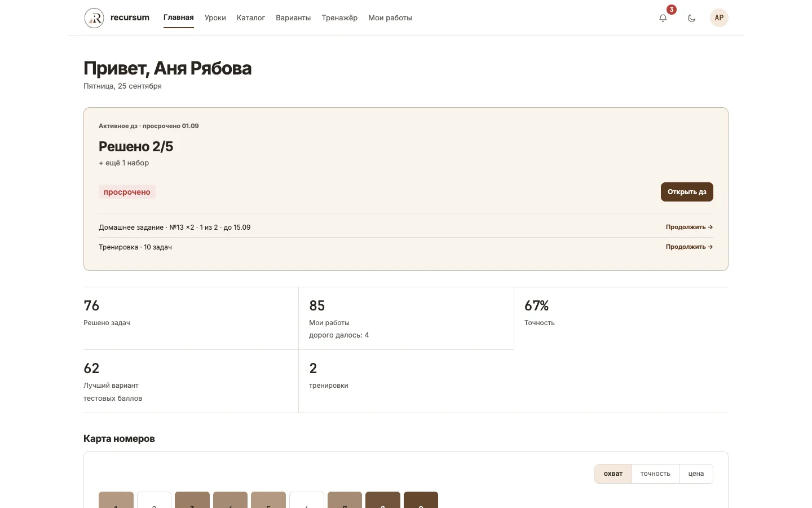Click the recursum brand name

(130, 17)
